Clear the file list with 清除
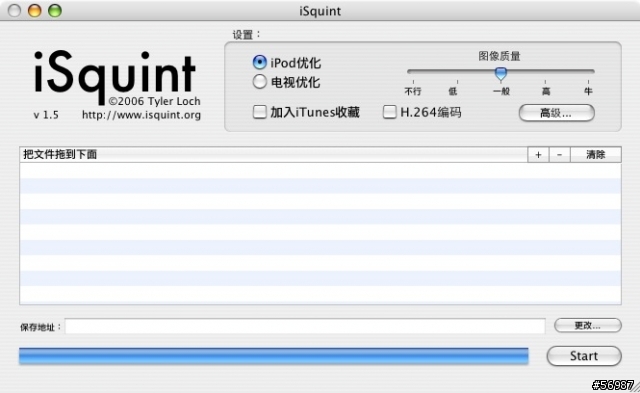 coord(596,155)
